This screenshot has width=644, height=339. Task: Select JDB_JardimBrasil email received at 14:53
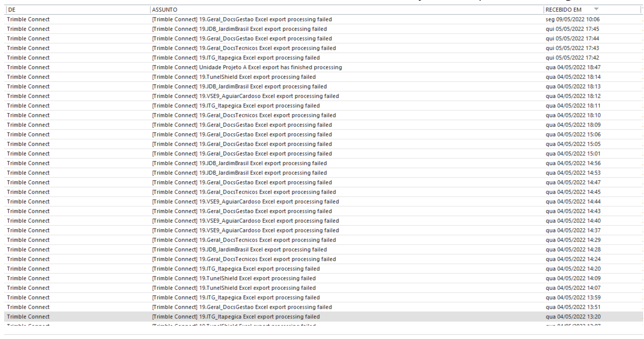(323, 173)
